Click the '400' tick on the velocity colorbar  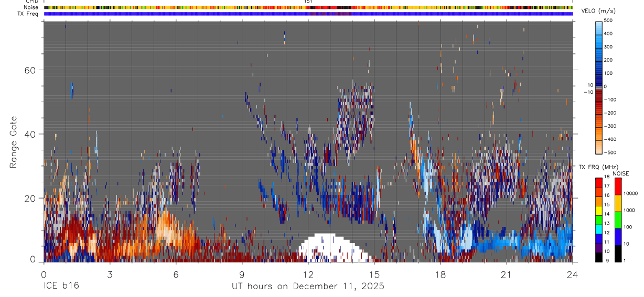(x=608, y=34)
